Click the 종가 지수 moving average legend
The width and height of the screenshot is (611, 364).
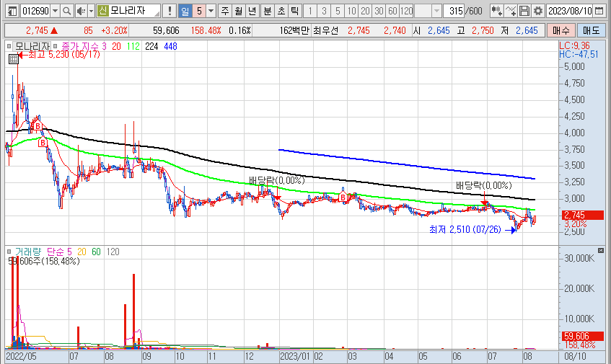click(x=81, y=46)
